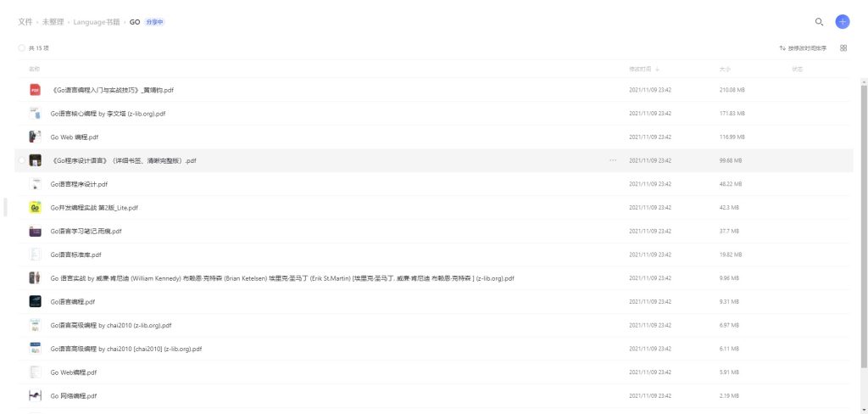Open Go语言学习笔记.雨痕.pdf file name
This screenshot has height=414, width=868.
[x=86, y=231]
